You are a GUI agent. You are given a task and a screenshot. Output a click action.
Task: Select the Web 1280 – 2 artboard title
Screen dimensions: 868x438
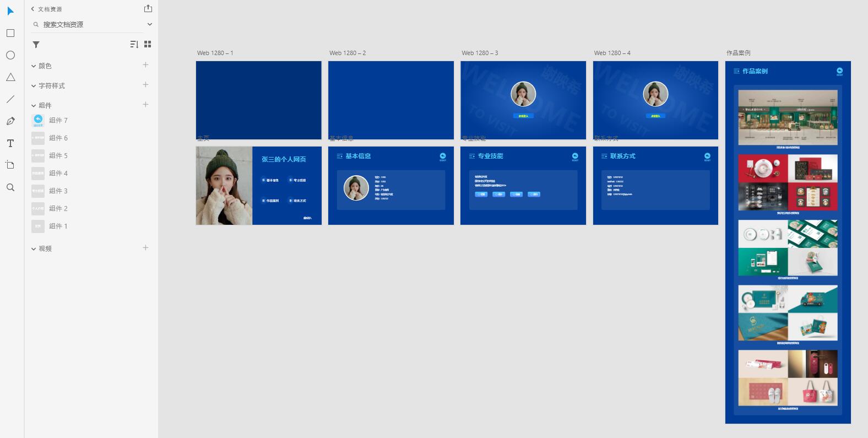coord(348,53)
